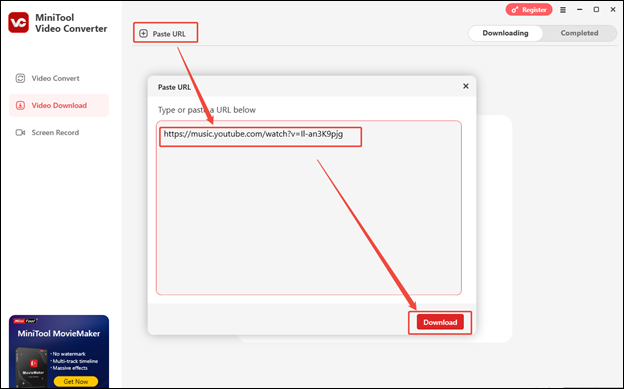The height and width of the screenshot is (389, 624).
Task: Click the Video Convert sidebar icon
Action: 20,78
